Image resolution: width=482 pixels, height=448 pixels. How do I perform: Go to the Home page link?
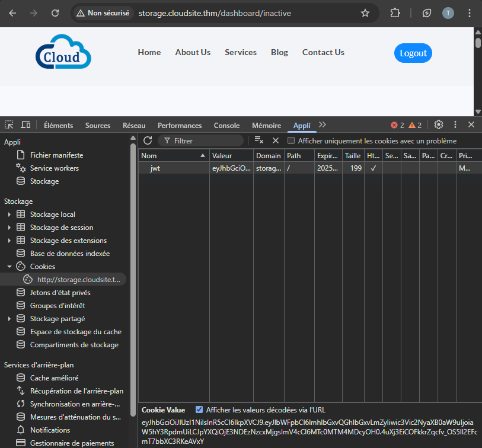(149, 52)
